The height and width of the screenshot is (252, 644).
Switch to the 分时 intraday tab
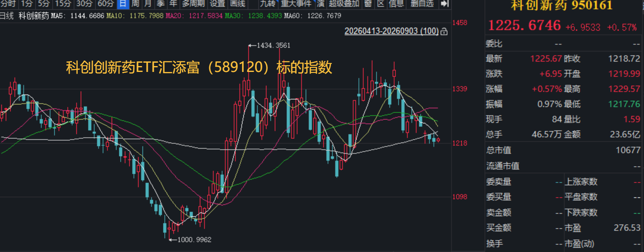[8, 4]
